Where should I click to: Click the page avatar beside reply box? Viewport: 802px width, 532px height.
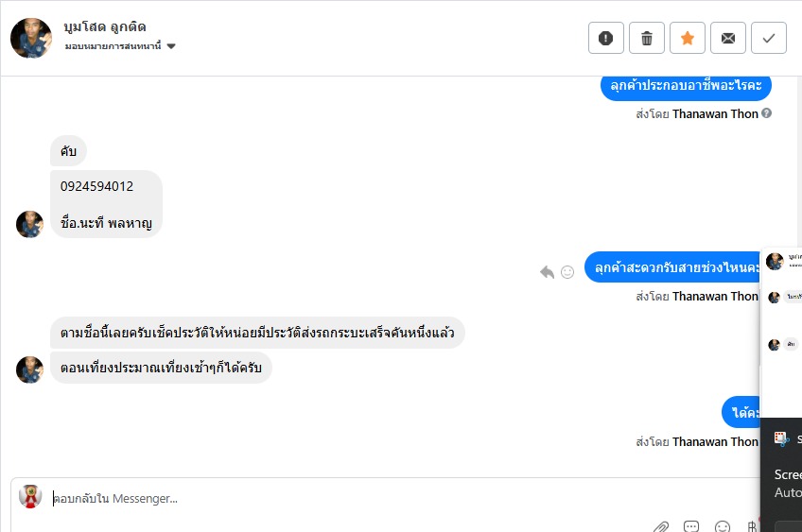click(30, 497)
